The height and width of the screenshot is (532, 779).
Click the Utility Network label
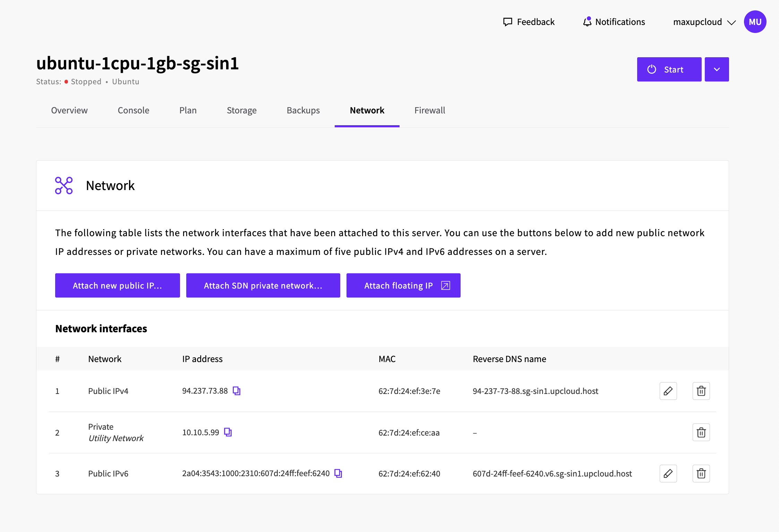click(x=116, y=438)
